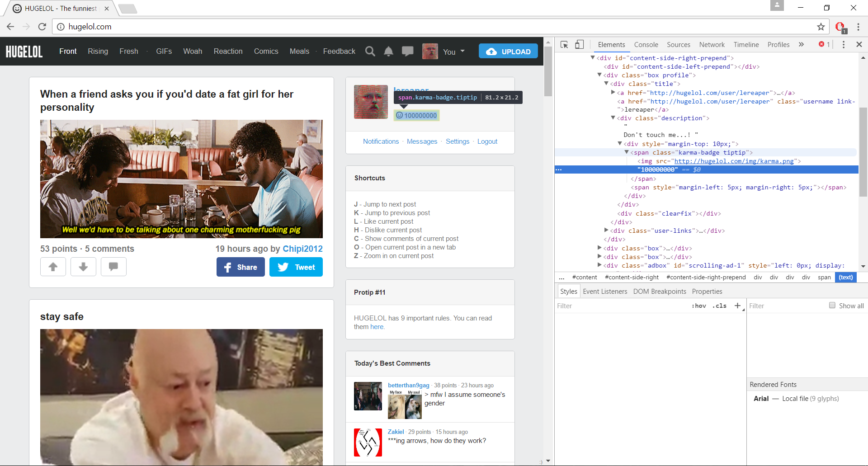Open the DOM Breakpoints pane
The width and height of the screenshot is (868, 466).
(x=660, y=292)
